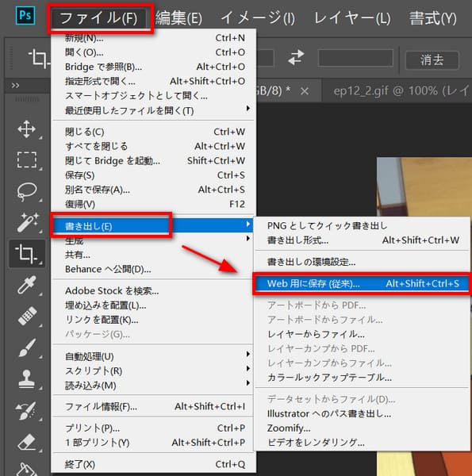Screen dimensions: 472x476
Task: Select the History Brush tool
Action: 27,410
